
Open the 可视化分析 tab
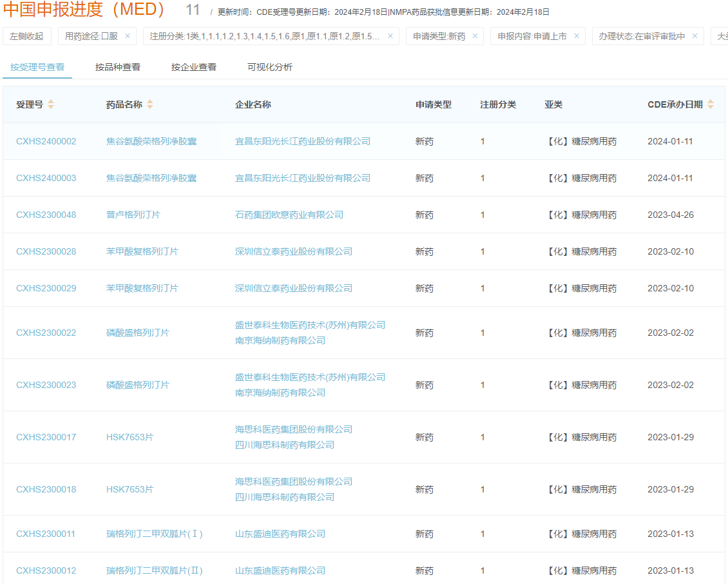tap(270, 67)
